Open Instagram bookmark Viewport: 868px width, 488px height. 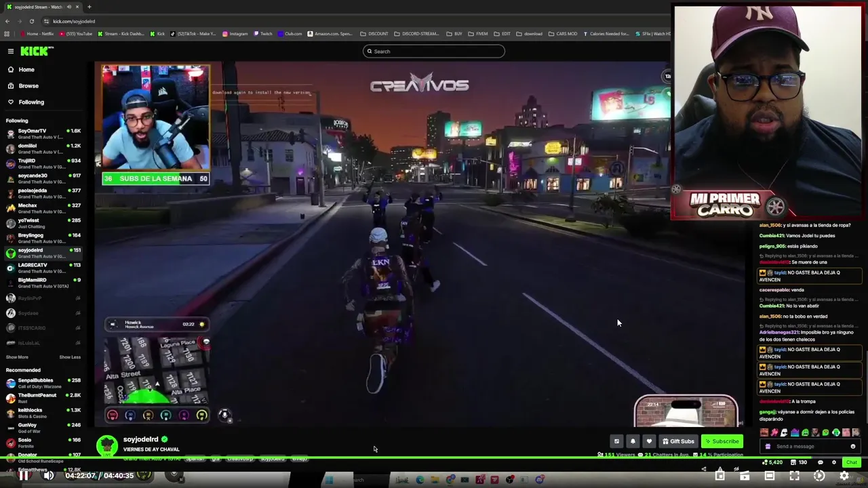[x=235, y=34]
